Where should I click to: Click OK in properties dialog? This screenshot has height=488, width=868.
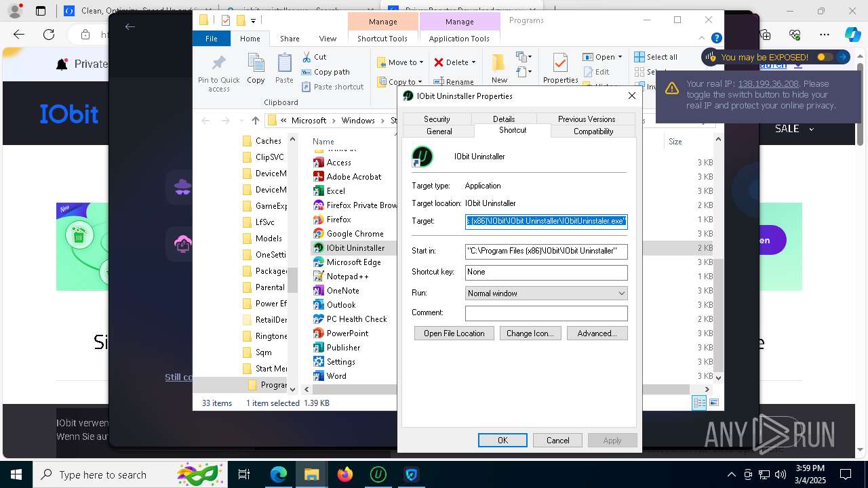(502, 441)
